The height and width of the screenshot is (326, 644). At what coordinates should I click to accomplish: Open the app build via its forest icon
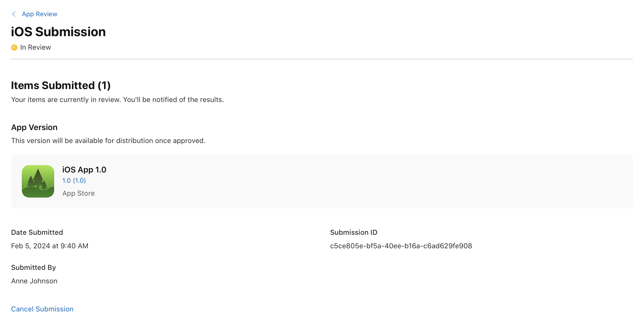click(x=38, y=181)
